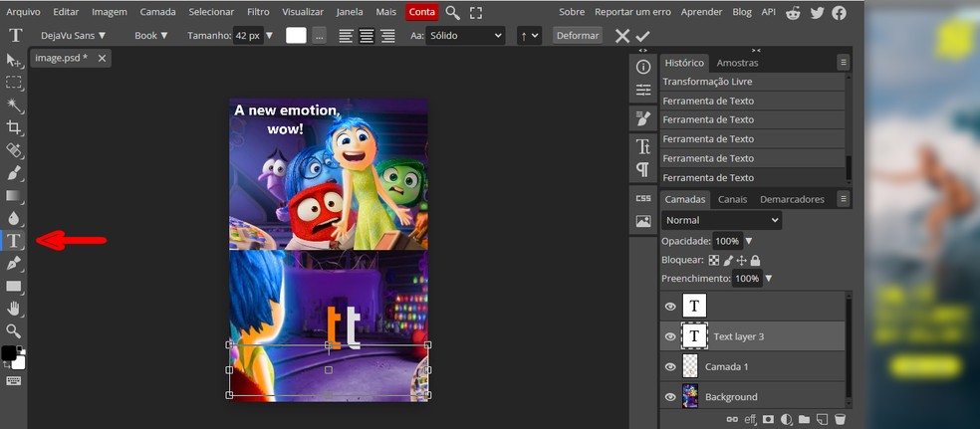Open Histórico panel options menu
Viewport: 980px width, 429px height.
(x=844, y=63)
